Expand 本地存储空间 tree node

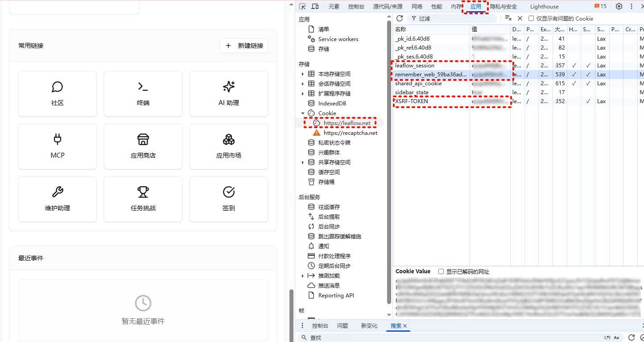pyautogui.click(x=303, y=74)
